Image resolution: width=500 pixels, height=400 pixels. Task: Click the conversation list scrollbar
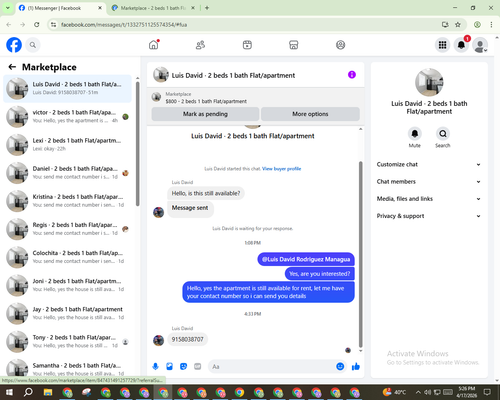pos(138,144)
